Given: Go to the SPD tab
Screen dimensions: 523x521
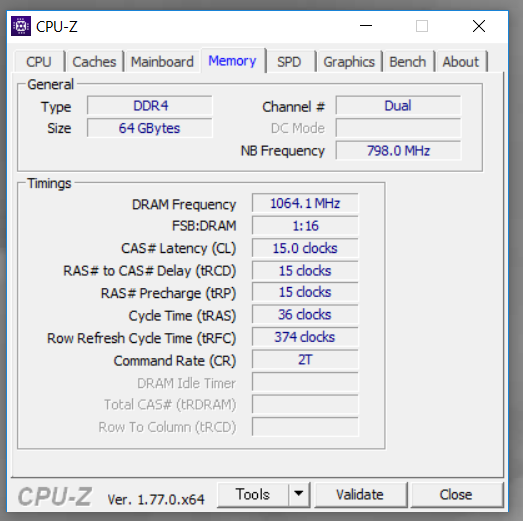Looking at the screenshot, I should pyautogui.click(x=289, y=62).
